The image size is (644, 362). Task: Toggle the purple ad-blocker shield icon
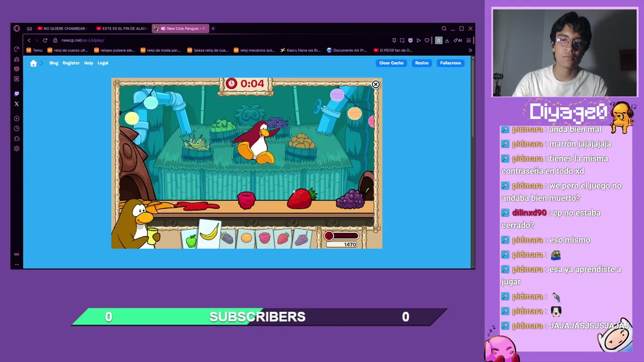(x=410, y=40)
